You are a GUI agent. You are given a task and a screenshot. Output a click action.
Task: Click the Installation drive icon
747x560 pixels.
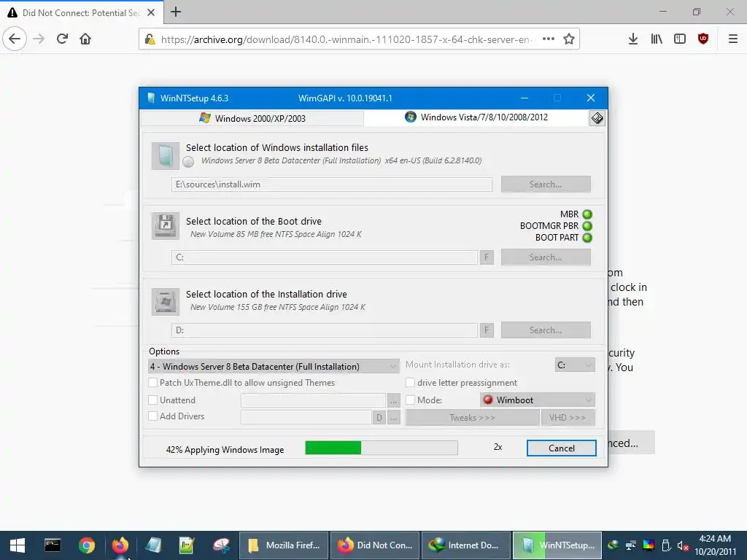(x=166, y=301)
